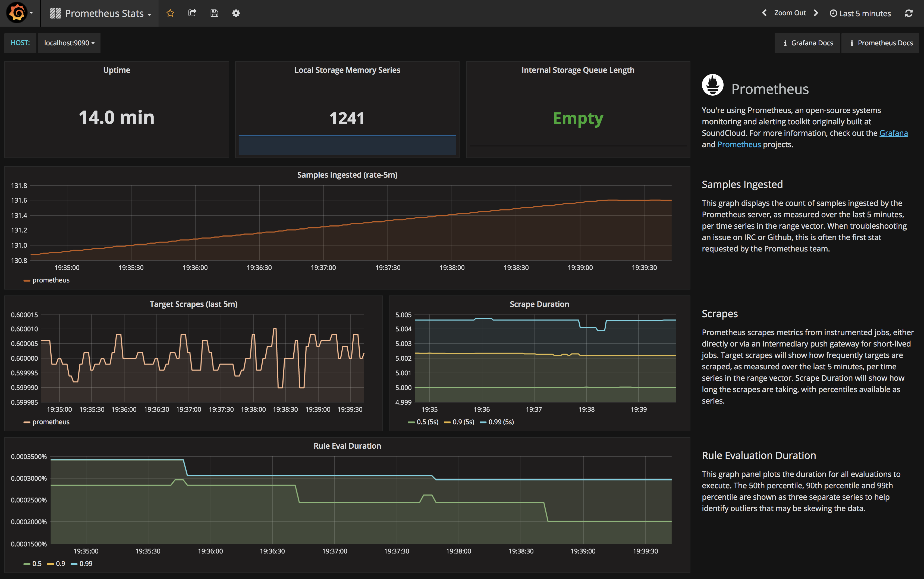
Task: Toggle the 0.5 (5s) series in Scrape Duration legend
Action: 427,421
